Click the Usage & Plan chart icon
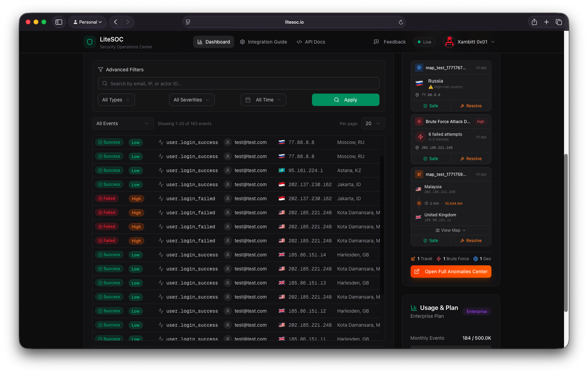This screenshot has width=588, height=374. [414, 307]
